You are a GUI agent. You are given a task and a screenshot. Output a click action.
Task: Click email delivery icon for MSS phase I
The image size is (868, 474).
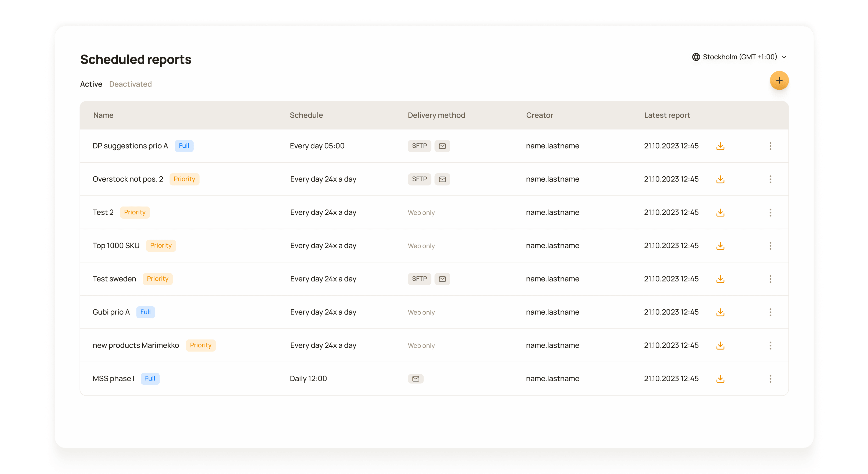pyautogui.click(x=416, y=379)
